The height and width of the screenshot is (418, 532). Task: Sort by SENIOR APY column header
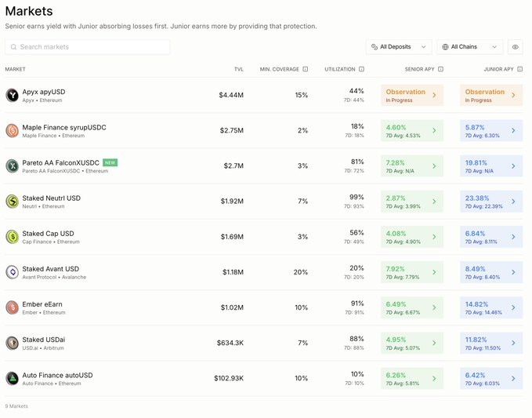tap(420, 69)
